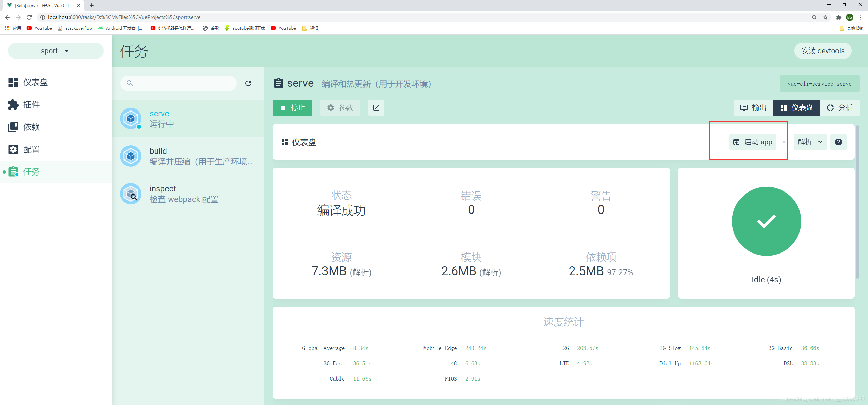
Task: Open the help icon next to 解析
Action: coord(839,142)
